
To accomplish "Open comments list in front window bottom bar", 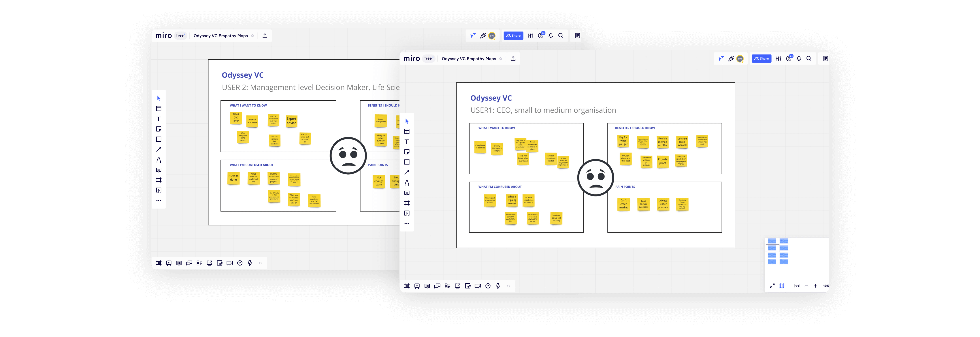I will click(x=427, y=286).
